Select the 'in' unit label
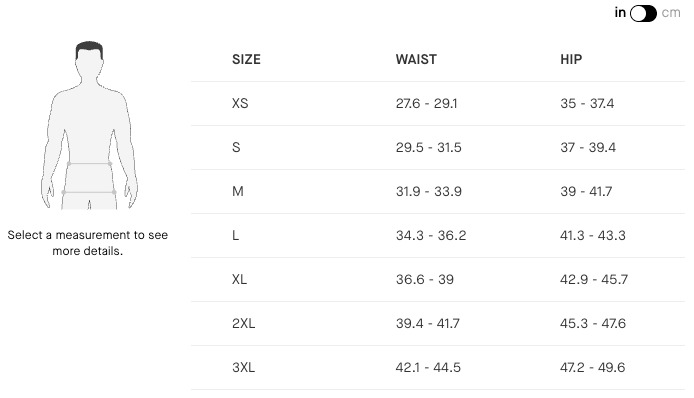The width and height of the screenshot is (694, 398). 620,13
